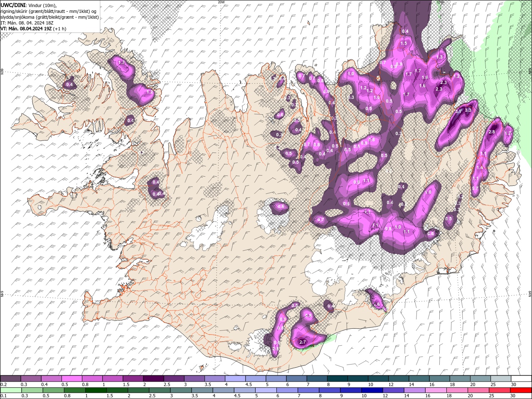Screen dimensions: 532x399
Task: Click the '15W' longitude label
Action: [x=441, y=2]
